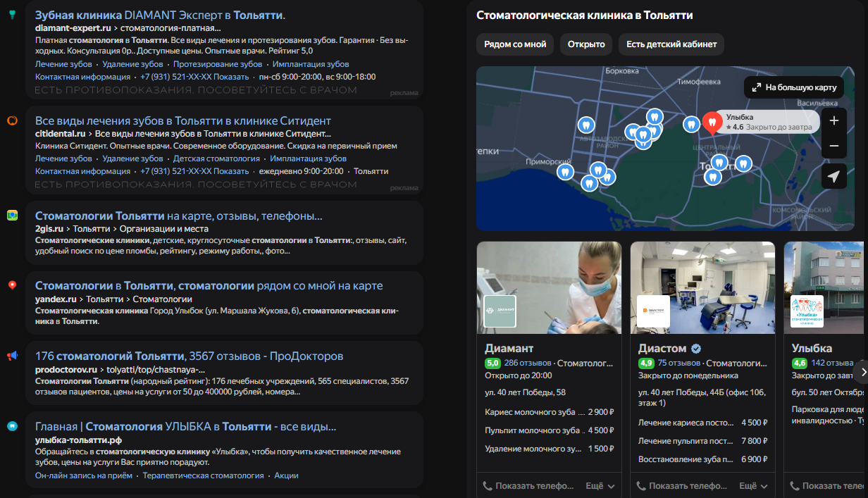Toggle the Открыто filter chip
Viewport: 868px width, 498px height.
tap(586, 44)
